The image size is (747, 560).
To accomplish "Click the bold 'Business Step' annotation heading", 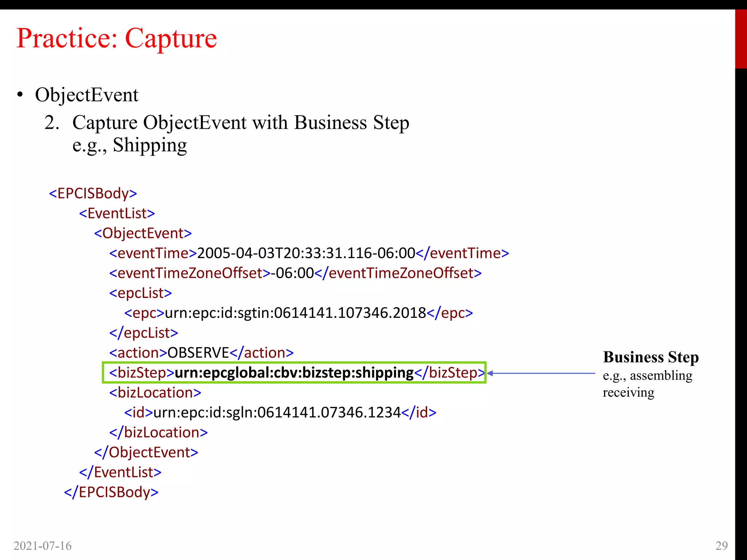I will [x=651, y=358].
